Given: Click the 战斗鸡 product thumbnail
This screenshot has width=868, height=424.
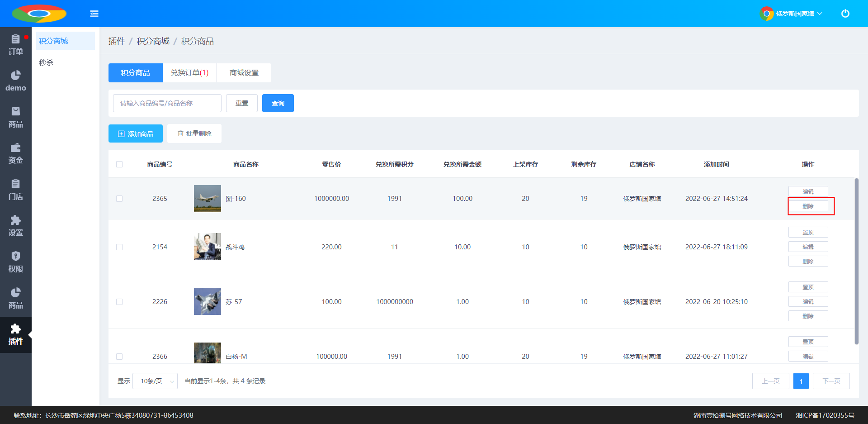Looking at the screenshot, I should (208, 247).
